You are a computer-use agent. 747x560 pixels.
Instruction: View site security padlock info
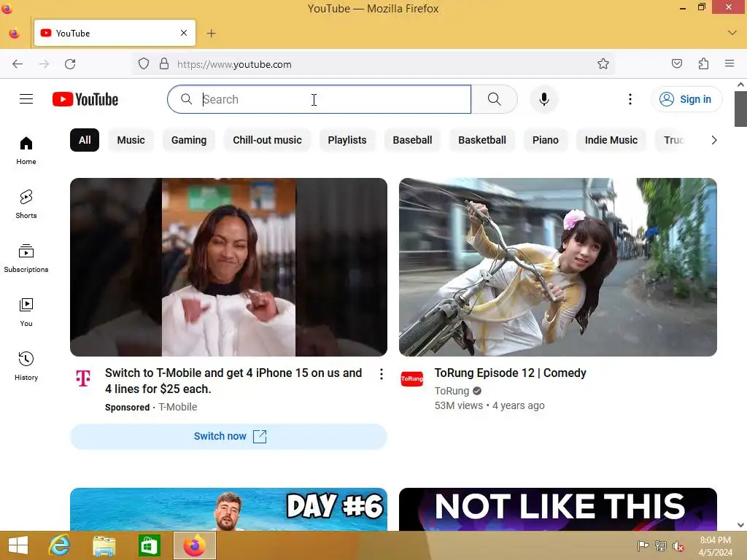[x=164, y=64]
